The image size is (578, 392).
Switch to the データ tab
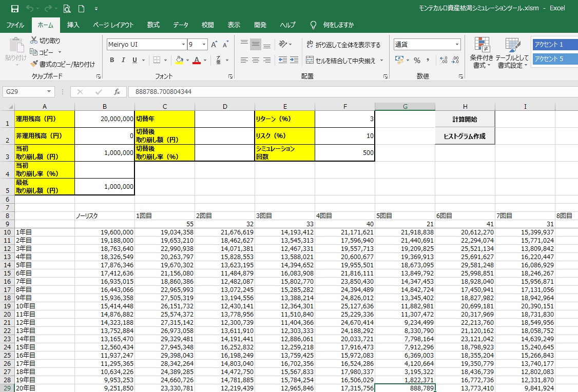click(181, 25)
